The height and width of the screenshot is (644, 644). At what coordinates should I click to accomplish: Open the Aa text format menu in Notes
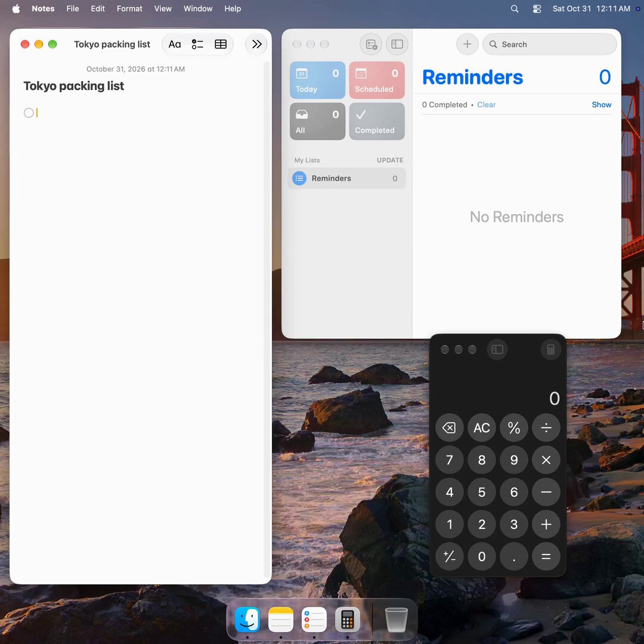(175, 44)
